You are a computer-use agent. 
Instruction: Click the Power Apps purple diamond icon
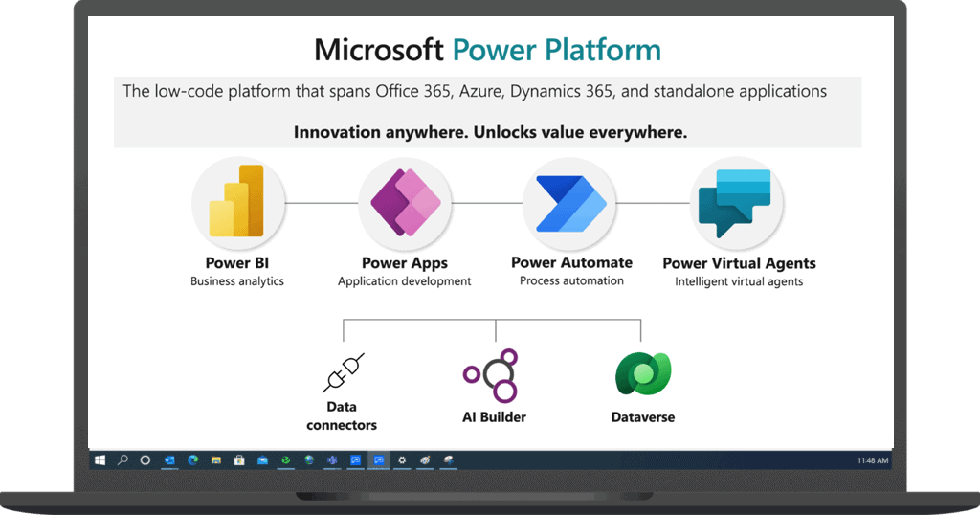(405, 202)
